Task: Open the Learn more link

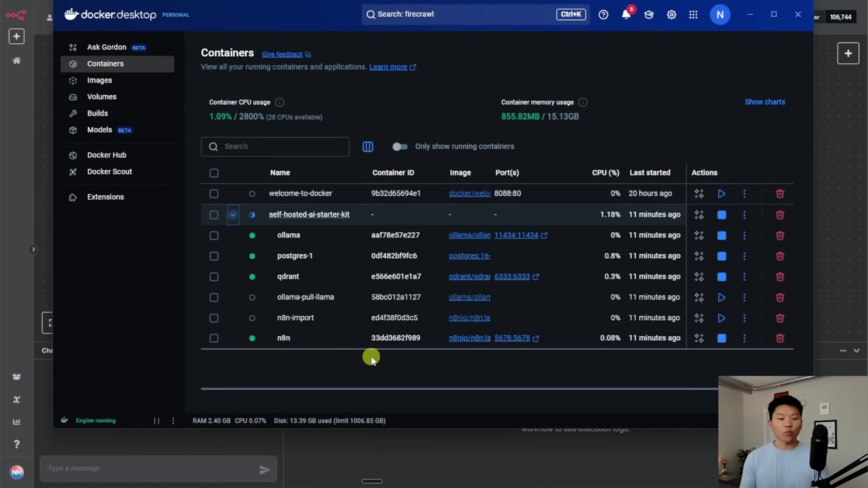Action: pyautogui.click(x=393, y=67)
